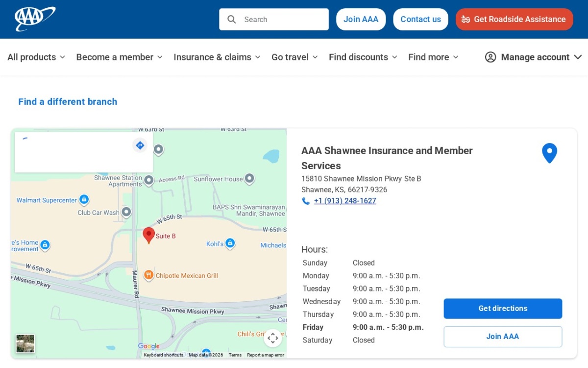Expand the Become a member menu
The width and height of the screenshot is (588, 368).
(x=120, y=57)
